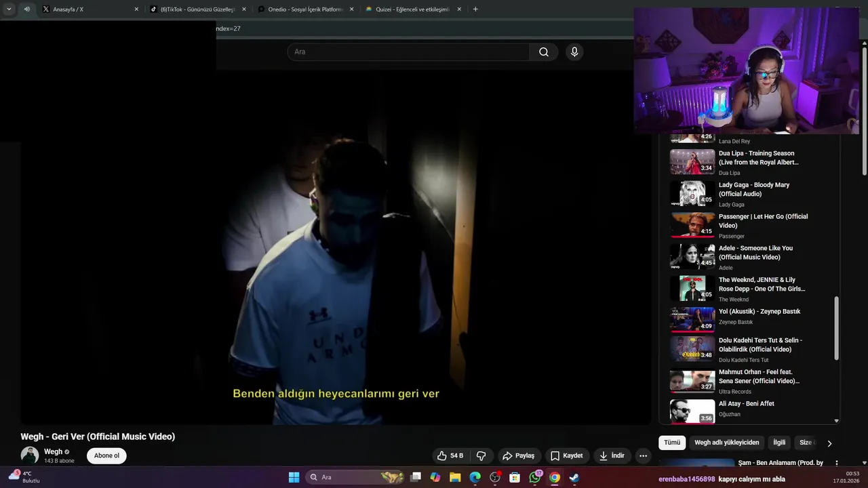Screen dimensions: 868x488
Task: Click the 143 B abone subscriber count
Action: pos(59,461)
